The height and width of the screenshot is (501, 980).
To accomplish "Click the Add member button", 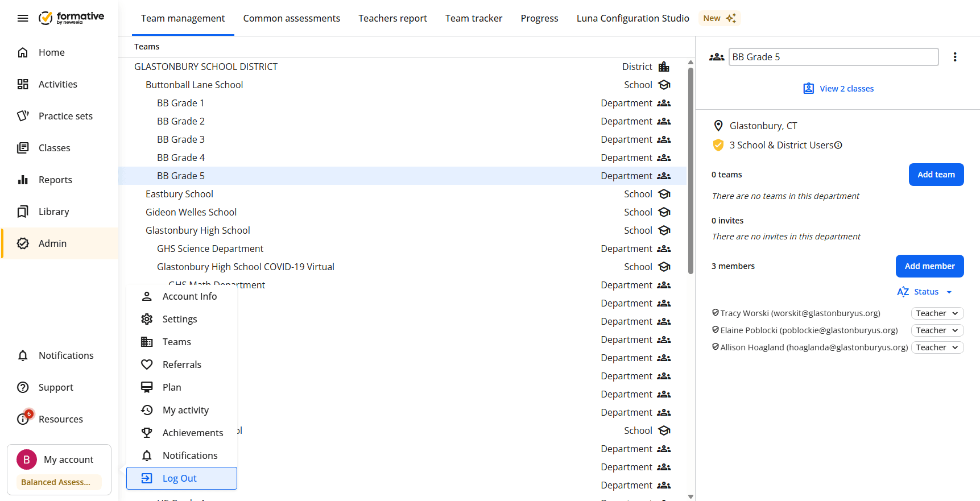I will pos(930,266).
